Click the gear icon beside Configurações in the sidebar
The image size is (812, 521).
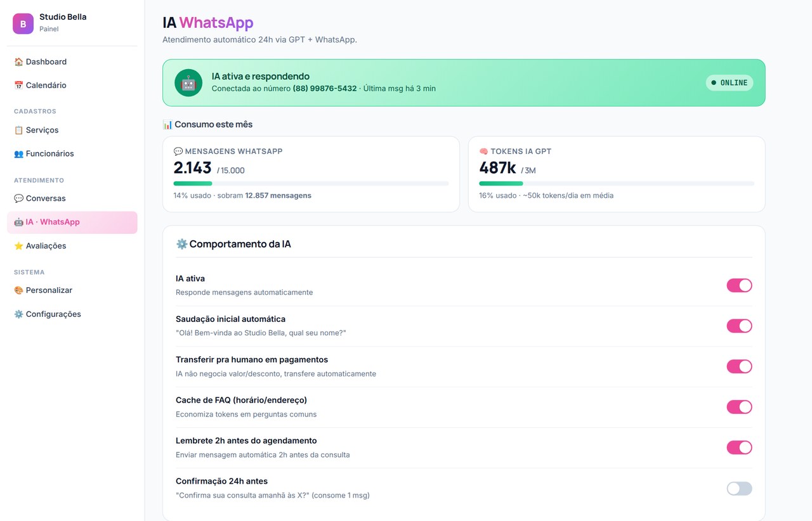pos(18,314)
